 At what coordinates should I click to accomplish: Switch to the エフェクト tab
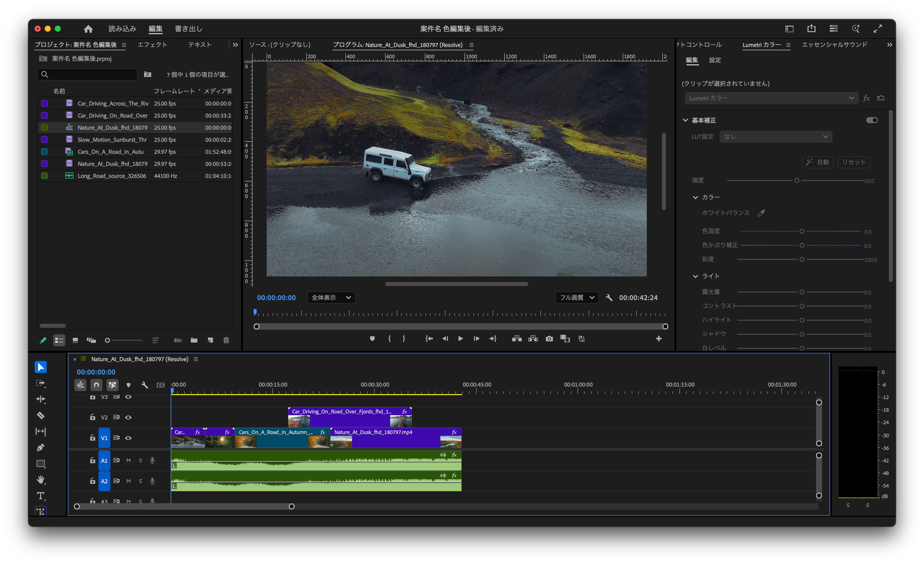click(152, 45)
